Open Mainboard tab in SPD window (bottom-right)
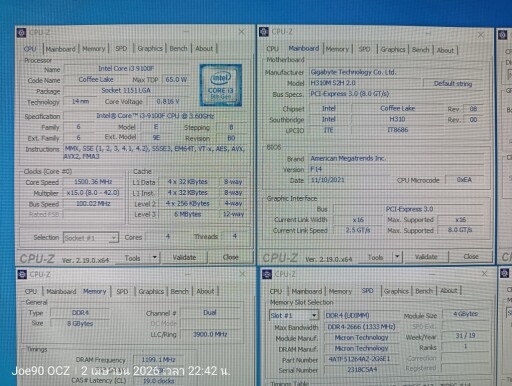 pyautogui.click(x=307, y=291)
